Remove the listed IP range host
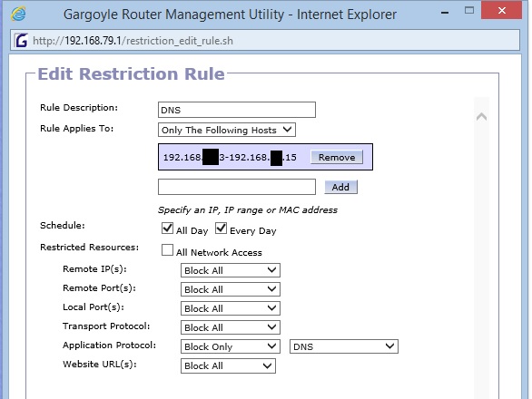 pos(337,157)
